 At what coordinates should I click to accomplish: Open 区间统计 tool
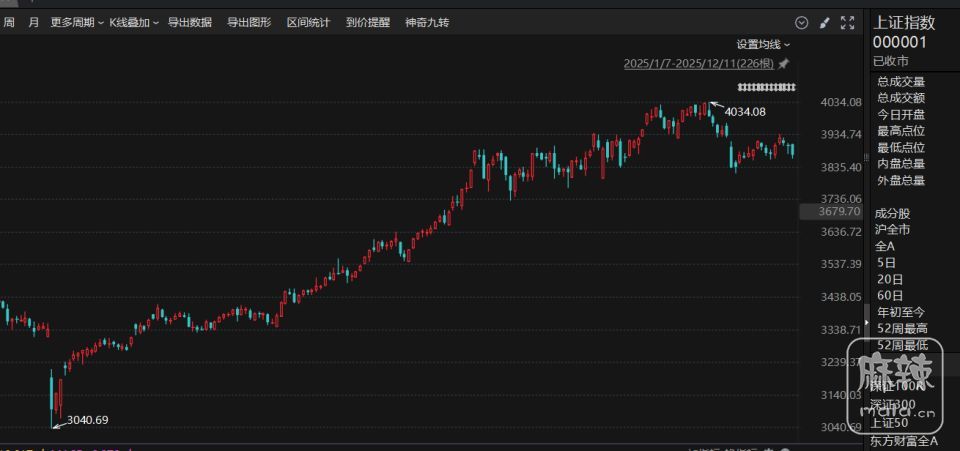(308, 22)
